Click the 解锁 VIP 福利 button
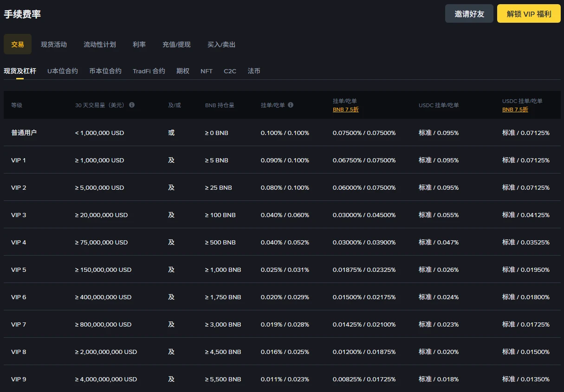This screenshot has width=564, height=392. [529, 14]
